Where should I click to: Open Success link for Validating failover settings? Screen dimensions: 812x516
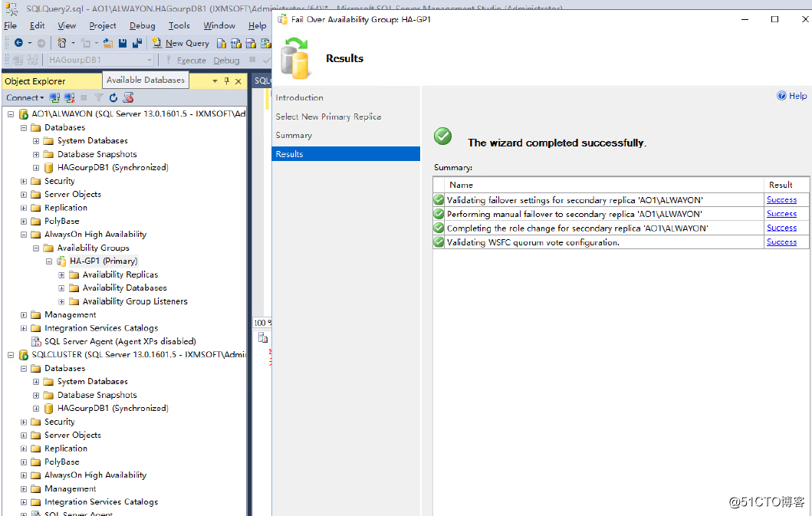pyautogui.click(x=781, y=200)
